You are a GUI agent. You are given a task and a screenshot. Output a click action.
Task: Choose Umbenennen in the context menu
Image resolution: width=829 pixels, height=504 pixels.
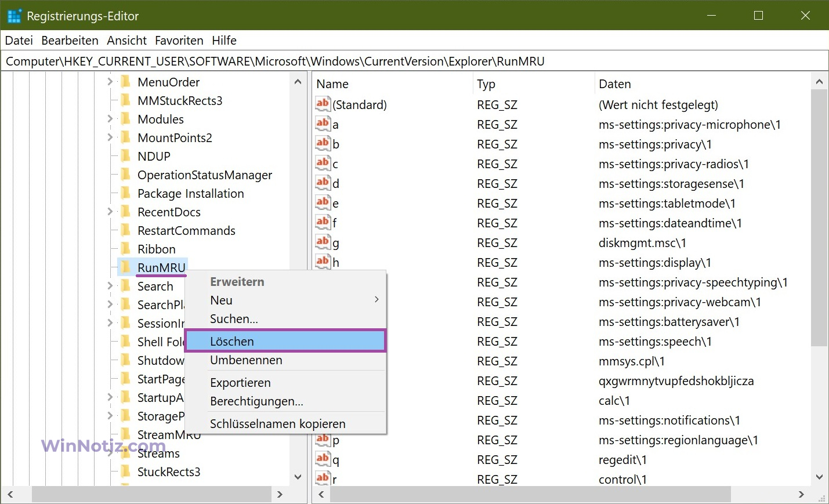click(286, 360)
